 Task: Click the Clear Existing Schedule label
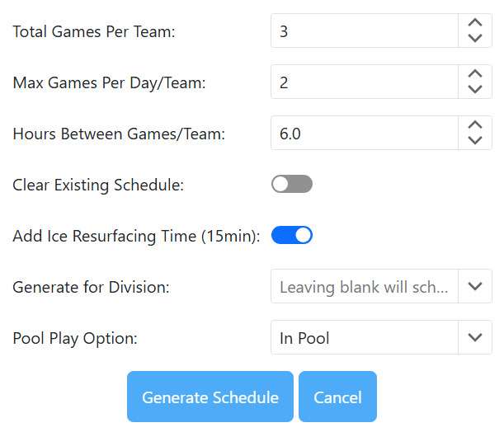(x=98, y=185)
